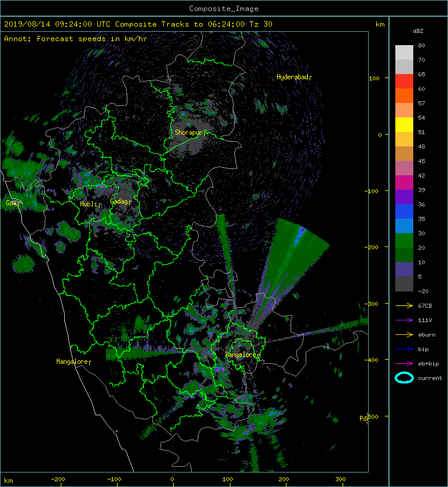Screen dimensions: 448x487
Task: Click the 2019/08/14 09:24:00 UTC timestamp
Action: pyautogui.click(x=57, y=24)
